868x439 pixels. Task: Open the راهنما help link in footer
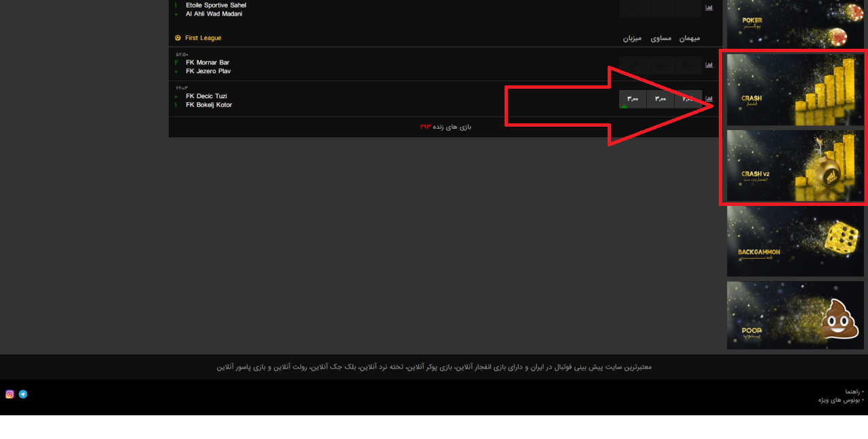pyautogui.click(x=854, y=392)
